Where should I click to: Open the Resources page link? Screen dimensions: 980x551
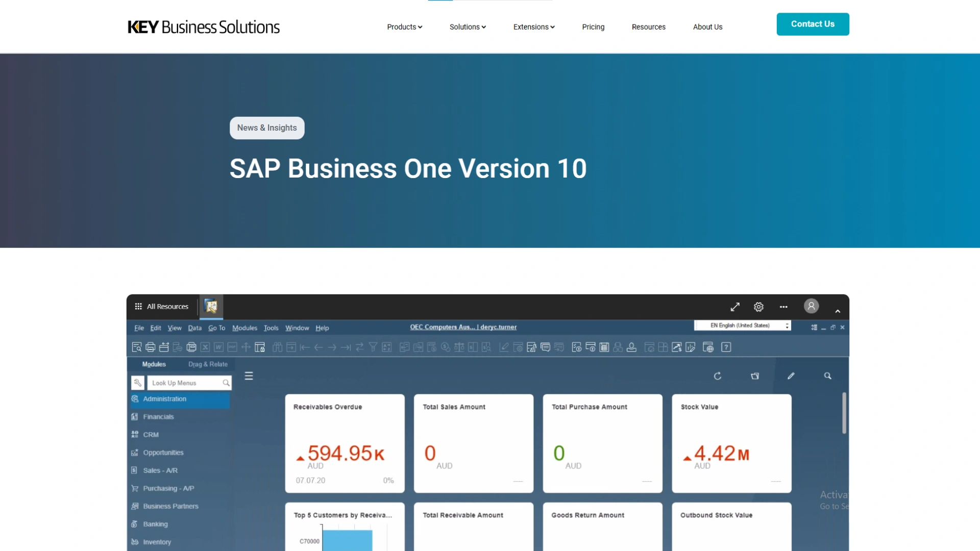point(648,27)
